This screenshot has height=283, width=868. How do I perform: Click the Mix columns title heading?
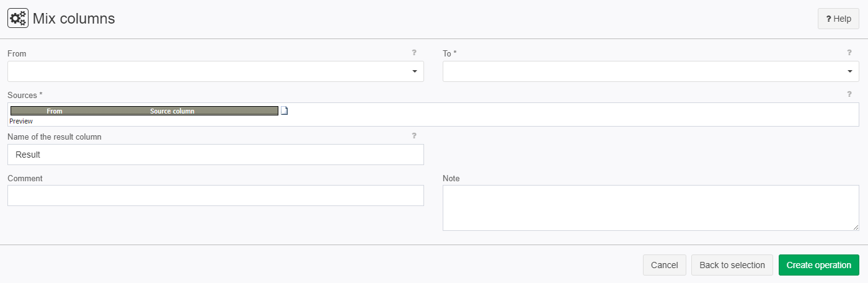pyautogui.click(x=74, y=19)
